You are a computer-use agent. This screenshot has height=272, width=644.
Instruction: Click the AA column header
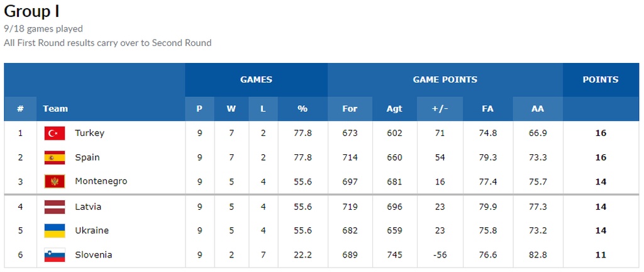coord(537,109)
